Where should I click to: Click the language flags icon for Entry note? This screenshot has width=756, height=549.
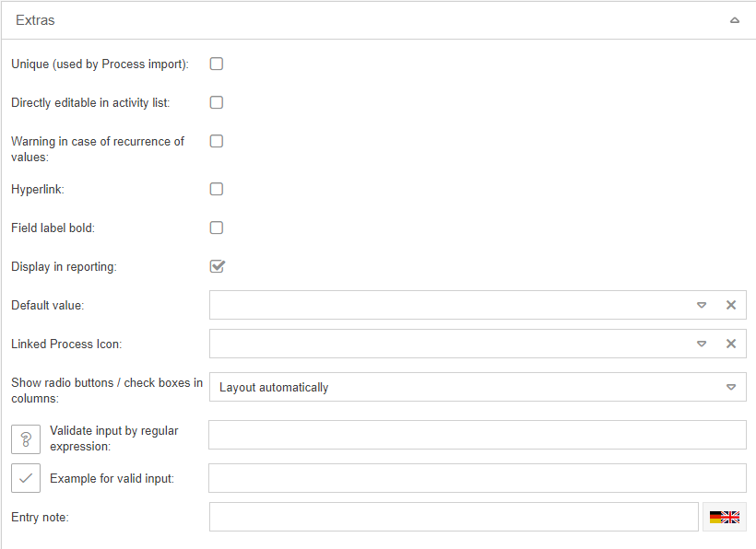(x=725, y=518)
